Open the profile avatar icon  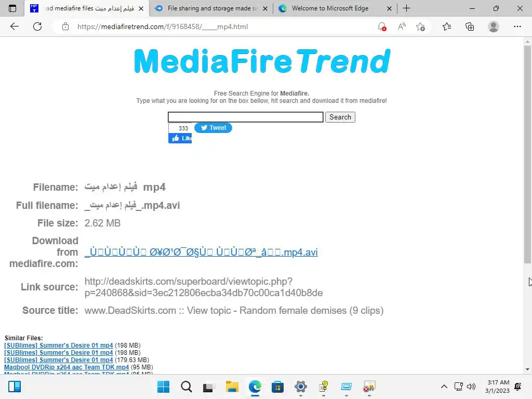coord(494,26)
